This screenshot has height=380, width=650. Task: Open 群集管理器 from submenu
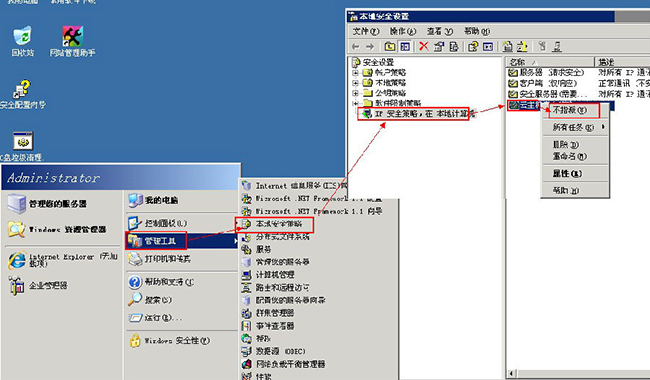pos(268,313)
